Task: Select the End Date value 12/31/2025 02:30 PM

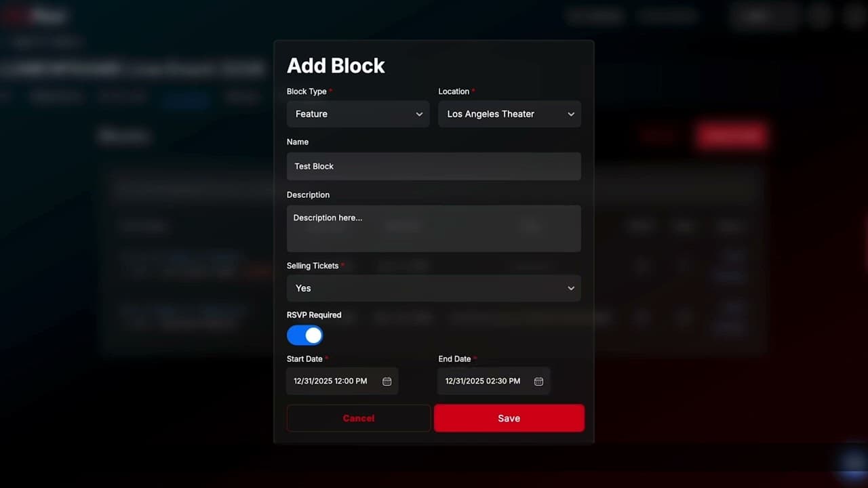Action: (x=482, y=382)
